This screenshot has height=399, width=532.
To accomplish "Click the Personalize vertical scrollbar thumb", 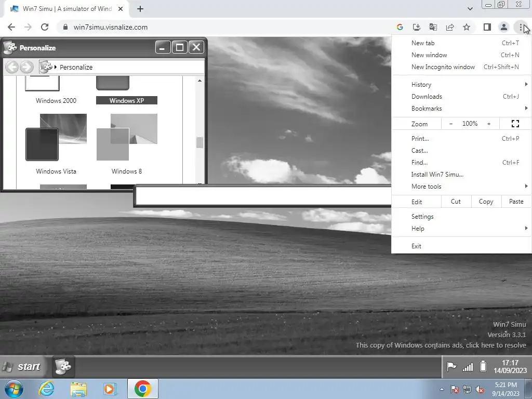I will click(x=200, y=142).
